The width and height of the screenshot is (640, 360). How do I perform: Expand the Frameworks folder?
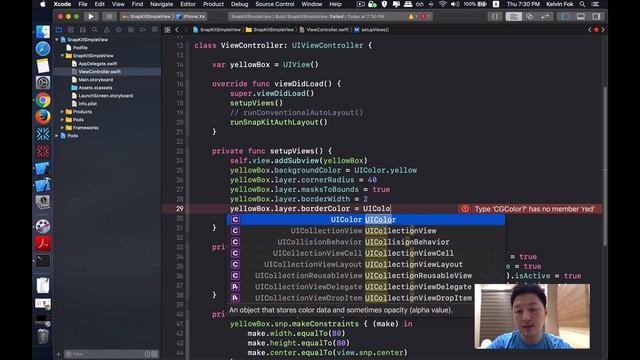[62, 128]
